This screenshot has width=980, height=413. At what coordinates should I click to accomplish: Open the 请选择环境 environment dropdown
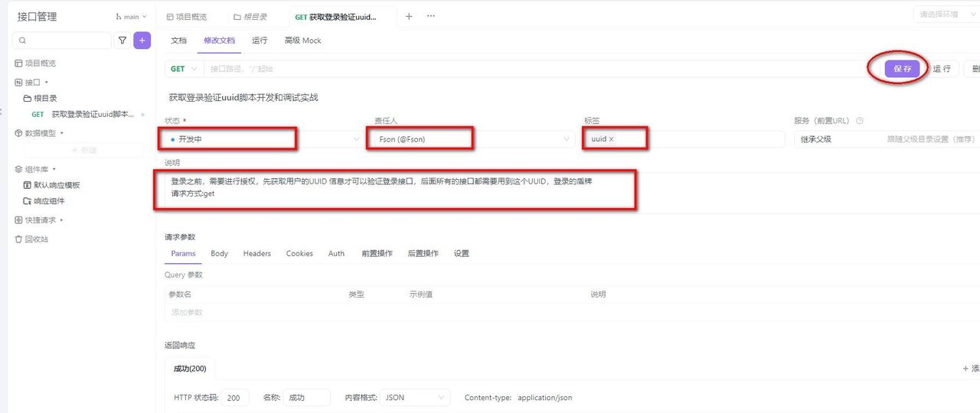[x=946, y=15]
